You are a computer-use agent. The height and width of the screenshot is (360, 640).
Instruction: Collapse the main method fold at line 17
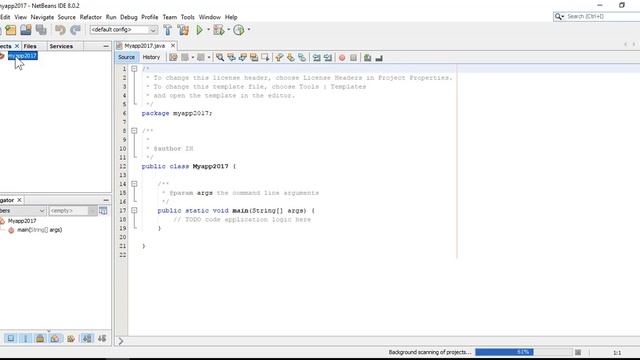coord(134,211)
